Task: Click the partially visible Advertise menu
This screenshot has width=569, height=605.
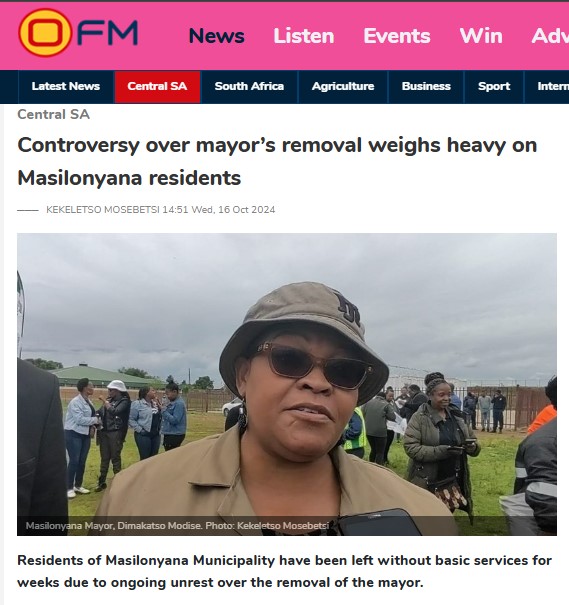Action: pyautogui.click(x=550, y=36)
